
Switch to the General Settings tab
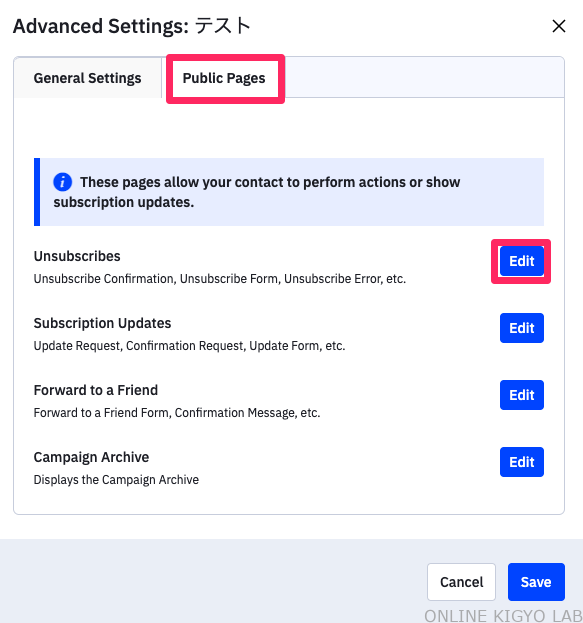point(87,78)
